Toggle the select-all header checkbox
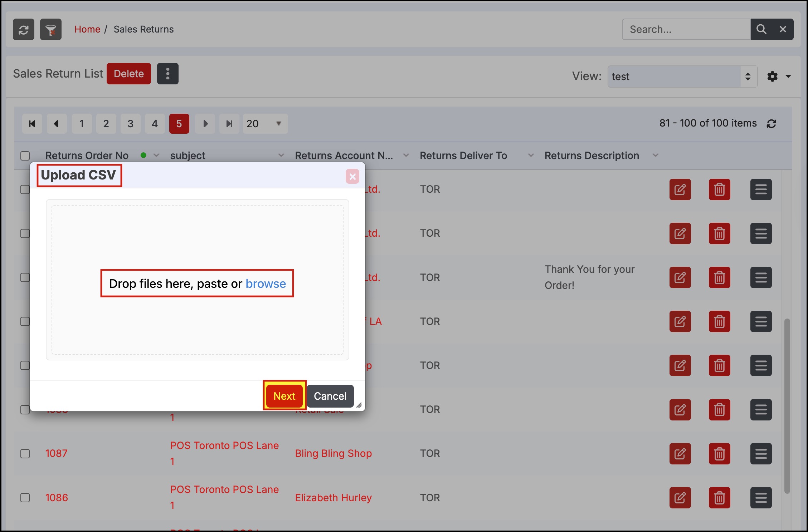 25,156
